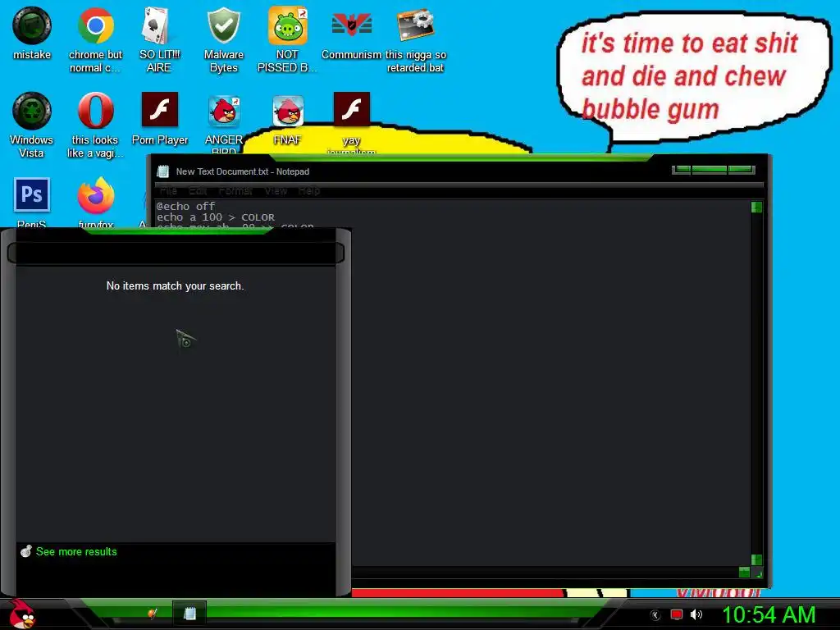This screenshot has height=630, width=840.
Task: Open the File menu in Notepad
Action: (168, 190)
